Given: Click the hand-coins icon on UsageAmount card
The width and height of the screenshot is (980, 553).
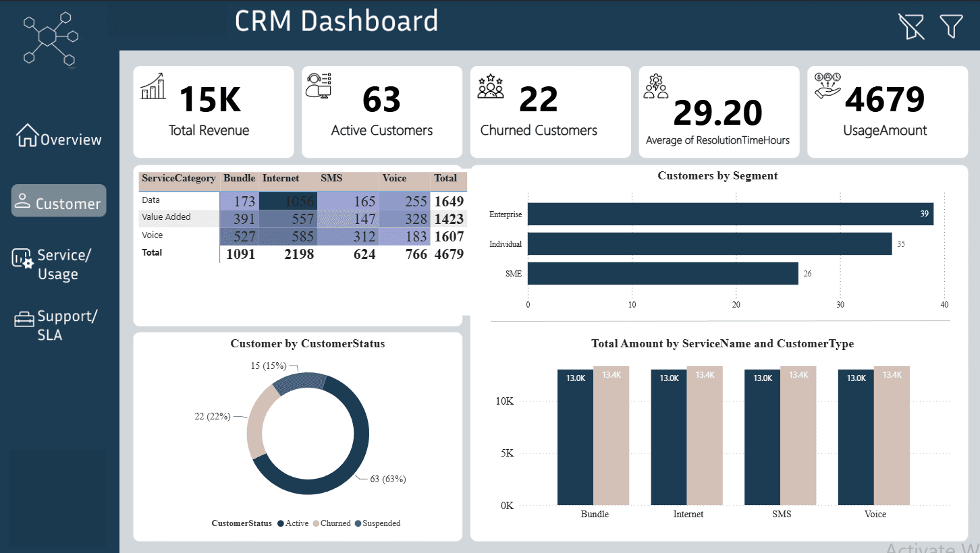Looking at the screenshot, I should [827, 86].
